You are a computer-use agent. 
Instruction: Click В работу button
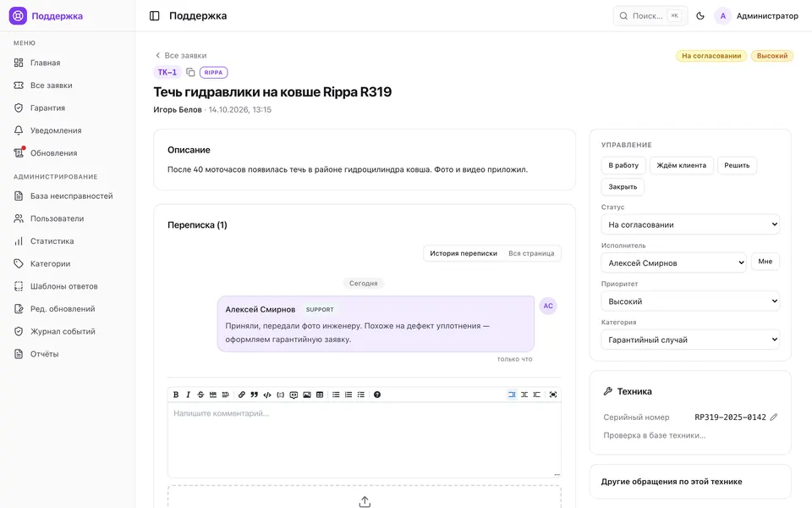[x=623, y=165]
